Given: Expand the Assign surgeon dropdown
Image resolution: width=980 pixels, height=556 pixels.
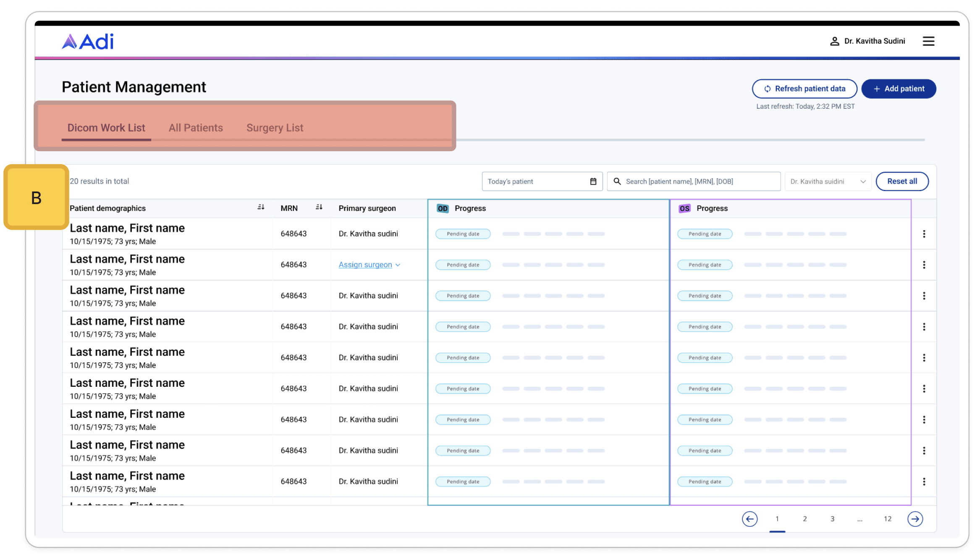Looking at the screenshot, I should pos(369,265).
